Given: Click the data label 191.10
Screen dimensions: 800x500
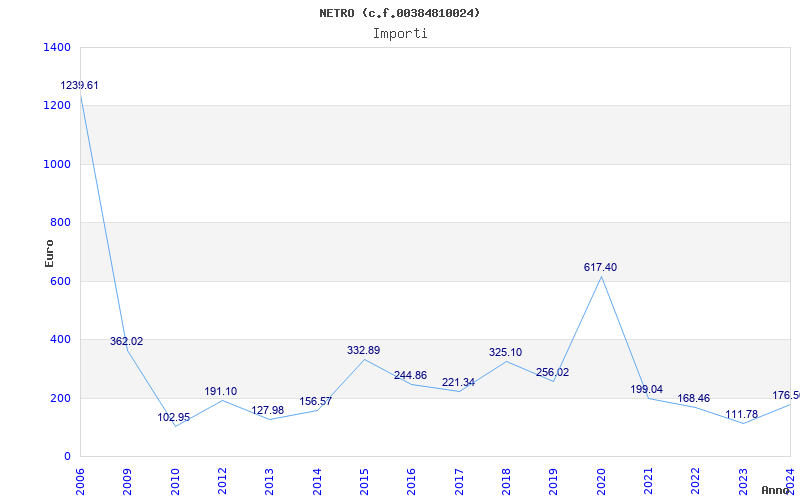Looking at the screenshot, I should click(221, 391).
